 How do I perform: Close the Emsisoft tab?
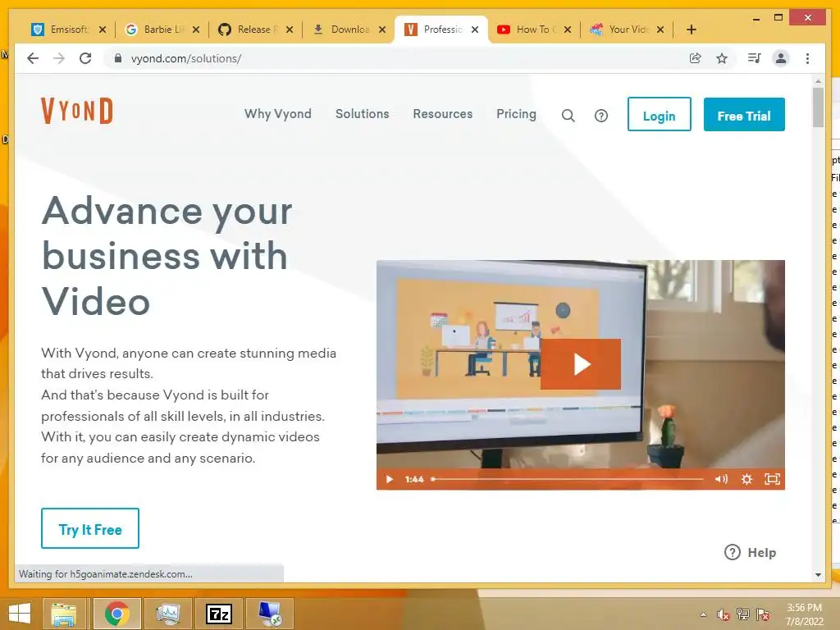coord(103,30)
